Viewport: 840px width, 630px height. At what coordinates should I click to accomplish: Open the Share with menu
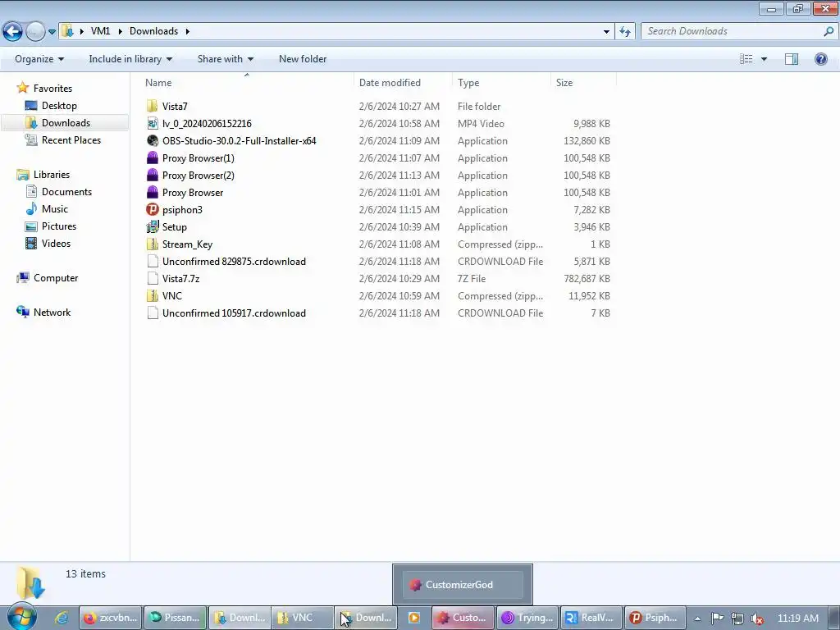click(x=225, y=59)
